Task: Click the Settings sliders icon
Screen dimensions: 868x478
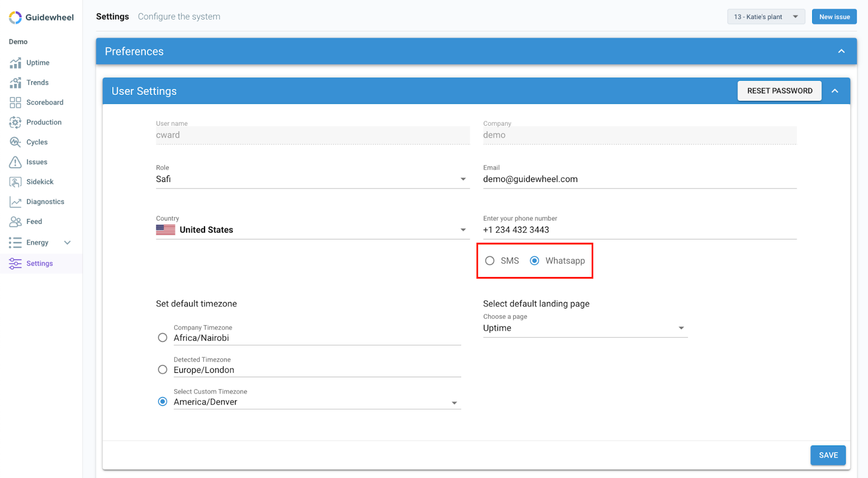Action: pyautogui.click(x=15, y=263)
